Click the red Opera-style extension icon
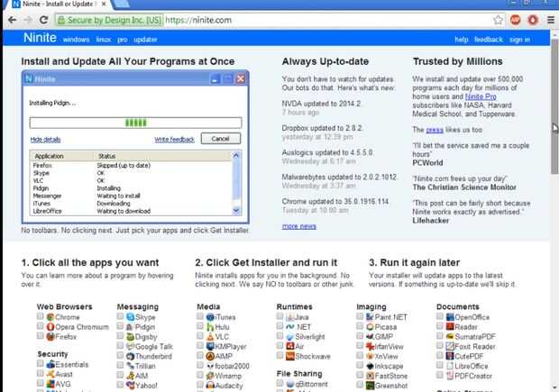The height and width of the screenshot is (392, 559). [533, 20]
